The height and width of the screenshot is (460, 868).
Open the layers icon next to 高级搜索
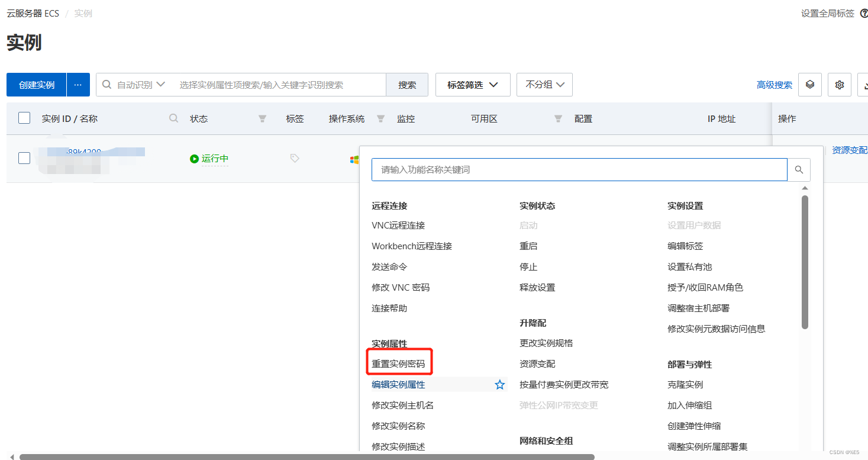(x=810, y=85)
